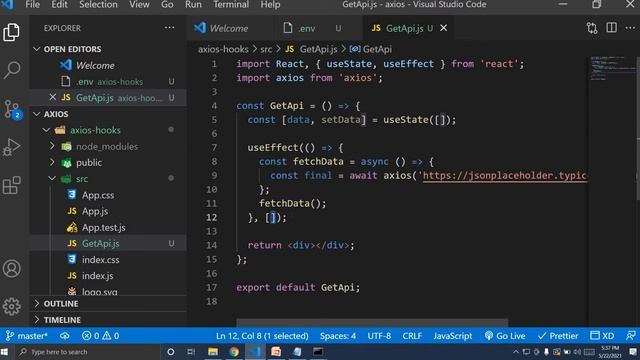Click Ln 12, Col 8 cursor position
This screenshot has height=360, width=640.
coord(262,336)
